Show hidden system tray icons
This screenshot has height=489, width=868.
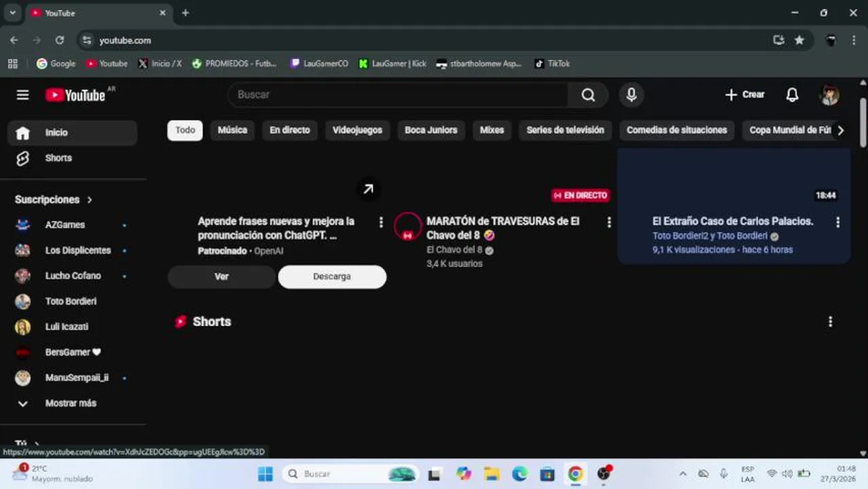tap(683, 474)
